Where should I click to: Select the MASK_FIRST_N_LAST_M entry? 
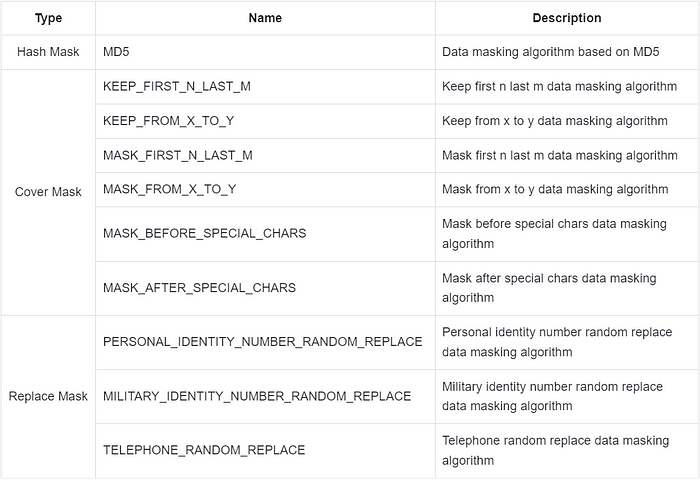177,155
